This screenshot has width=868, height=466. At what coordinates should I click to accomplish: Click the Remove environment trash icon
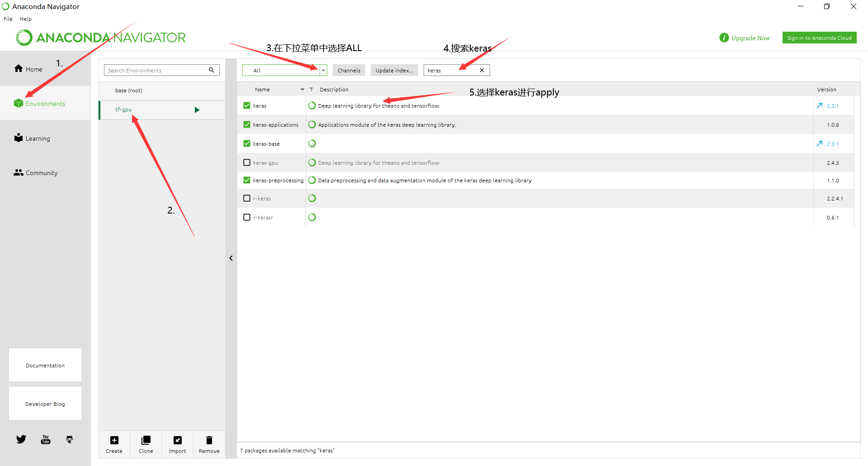point(209,440)
